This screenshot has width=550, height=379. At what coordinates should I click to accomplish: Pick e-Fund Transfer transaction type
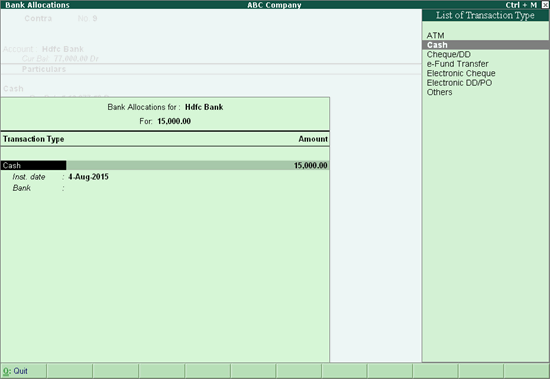[457, 64]
